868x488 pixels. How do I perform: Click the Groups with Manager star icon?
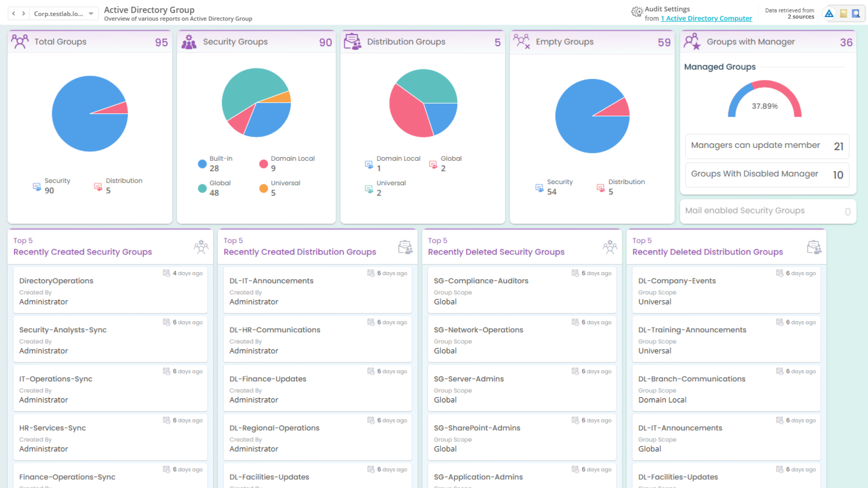click(692, 42)
